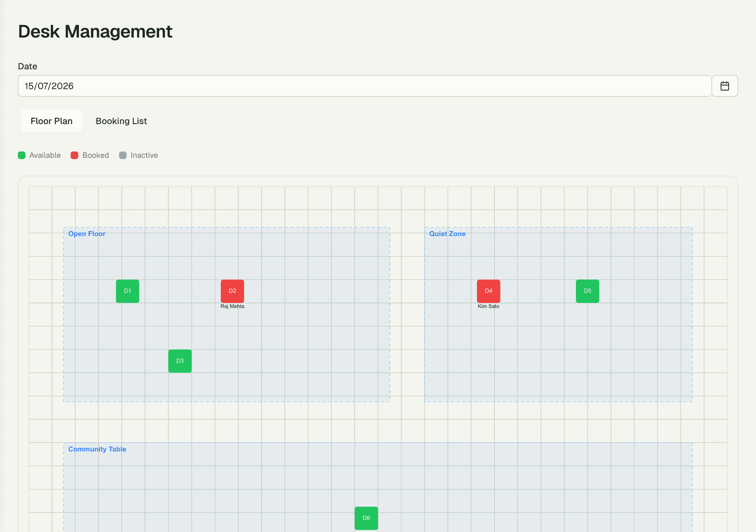Switch to the Floor Plan tab

click(51, 121)
